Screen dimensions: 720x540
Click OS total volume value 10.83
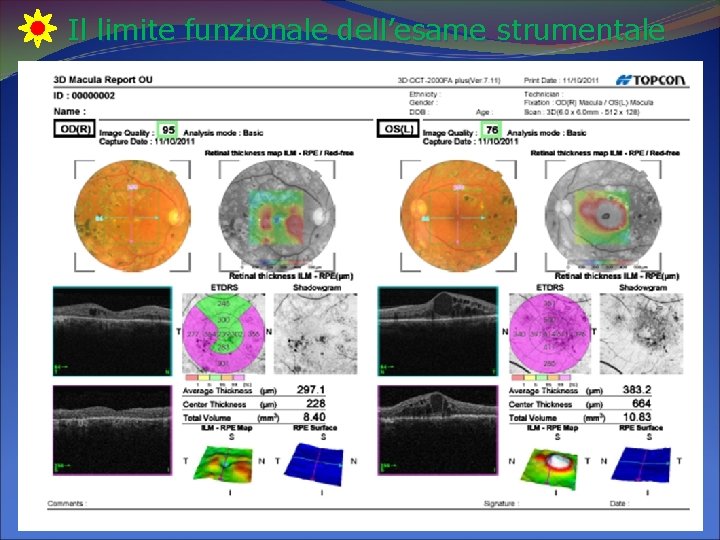click(x=637, y=417)
